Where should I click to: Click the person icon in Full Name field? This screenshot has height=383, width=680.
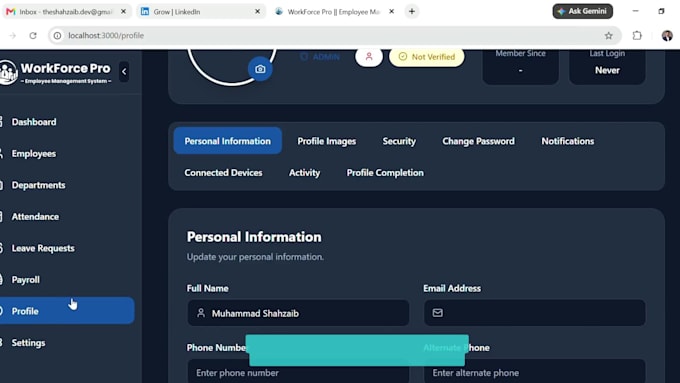click(201, 313)
